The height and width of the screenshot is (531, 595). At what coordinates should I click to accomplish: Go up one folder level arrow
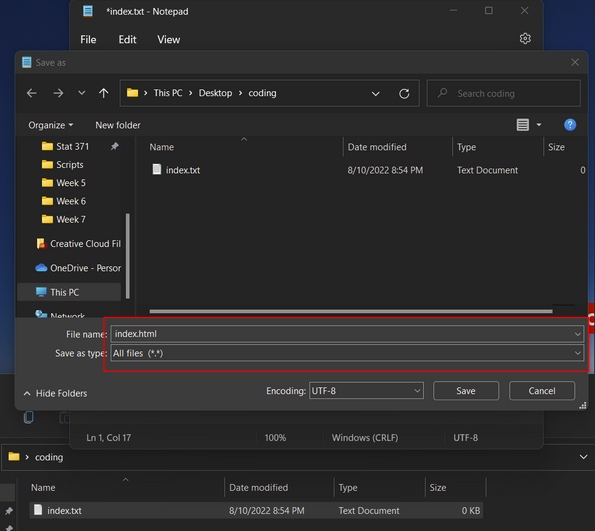(104, 93)
